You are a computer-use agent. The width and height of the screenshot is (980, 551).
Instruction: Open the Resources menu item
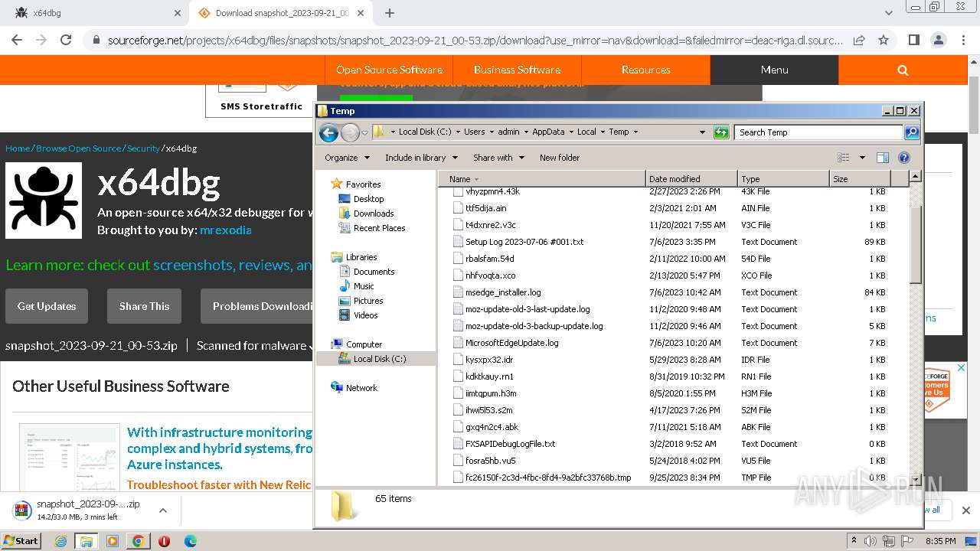(x=645, y=70)
